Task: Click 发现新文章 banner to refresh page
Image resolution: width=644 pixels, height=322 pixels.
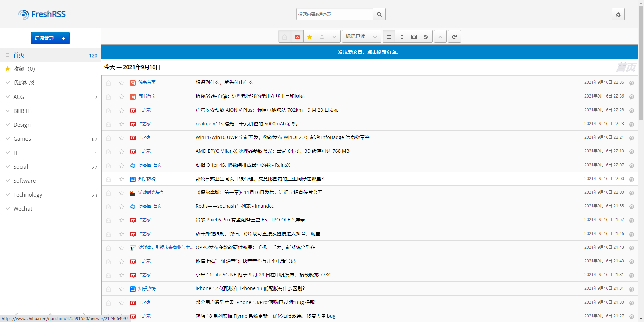Action: coord(369,52)
